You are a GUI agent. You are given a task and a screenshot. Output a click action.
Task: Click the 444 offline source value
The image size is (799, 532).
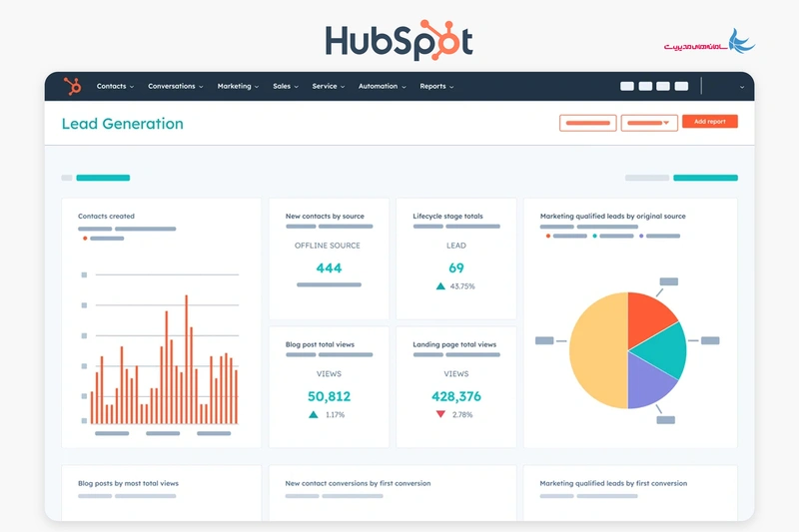point(329,267)
